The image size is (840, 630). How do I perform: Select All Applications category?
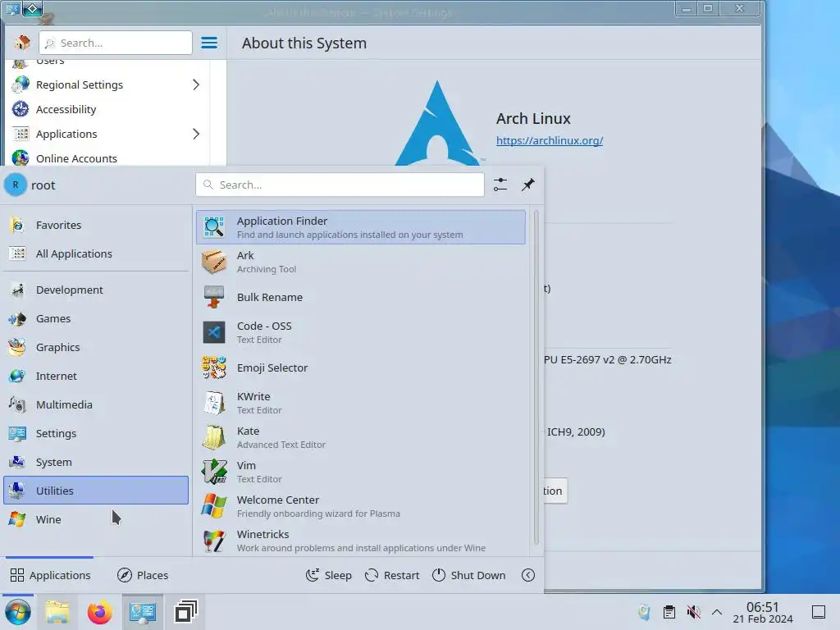tap(96, 253)
